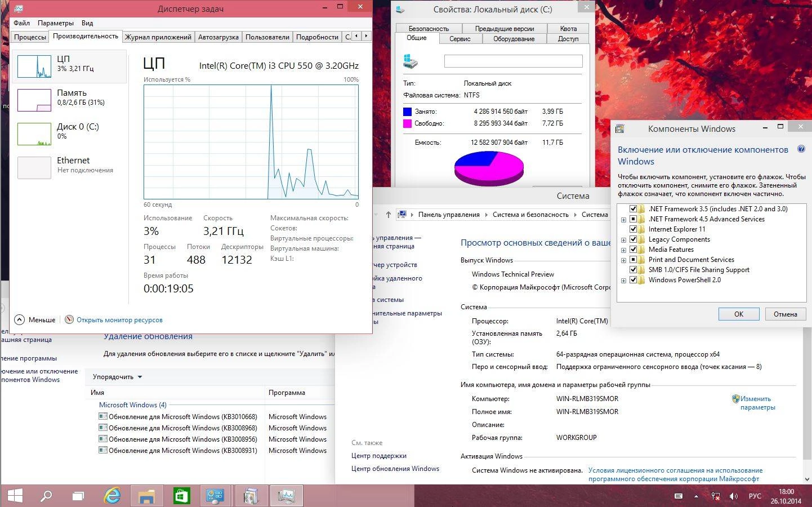Click the disk label text field
This screenshot has width=812, height=507.
pos(513,61)
